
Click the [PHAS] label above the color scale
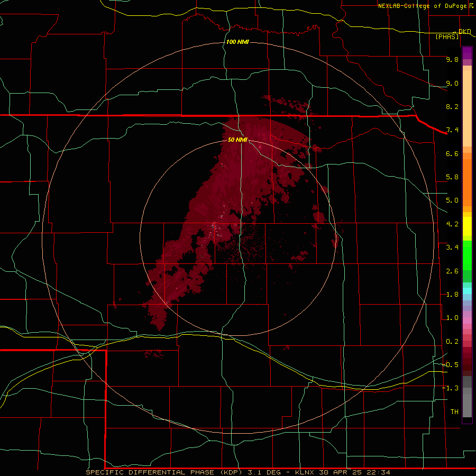pos(447,36)
